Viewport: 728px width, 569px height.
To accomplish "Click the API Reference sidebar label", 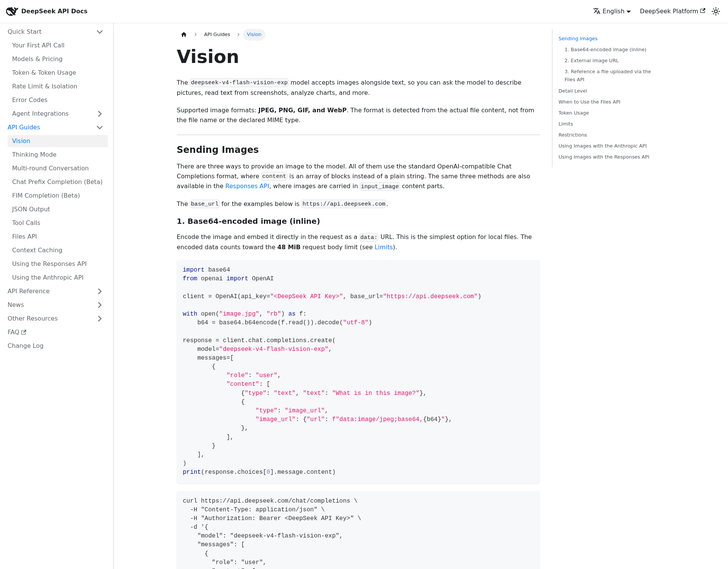I will (29, 291).
